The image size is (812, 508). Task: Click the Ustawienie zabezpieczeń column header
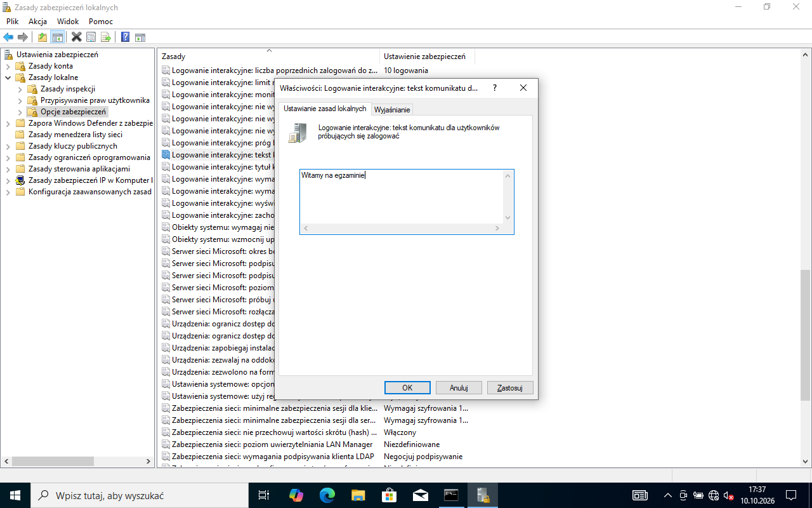tap(427, 57)
